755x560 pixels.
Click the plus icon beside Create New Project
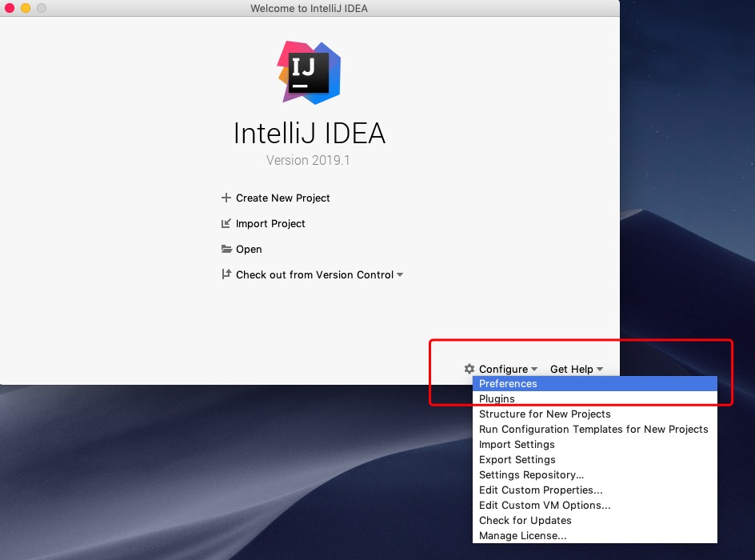226,198
